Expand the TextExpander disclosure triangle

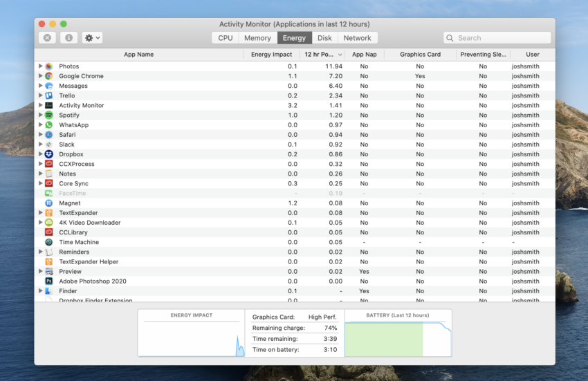pos(41,212)
